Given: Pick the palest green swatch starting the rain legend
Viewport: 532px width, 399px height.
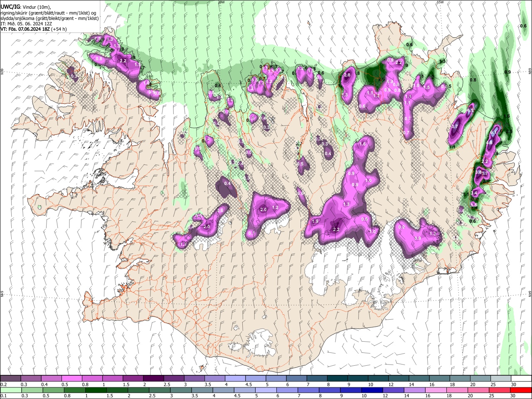Looking at the screenshot, I should (x=10, y=390).
